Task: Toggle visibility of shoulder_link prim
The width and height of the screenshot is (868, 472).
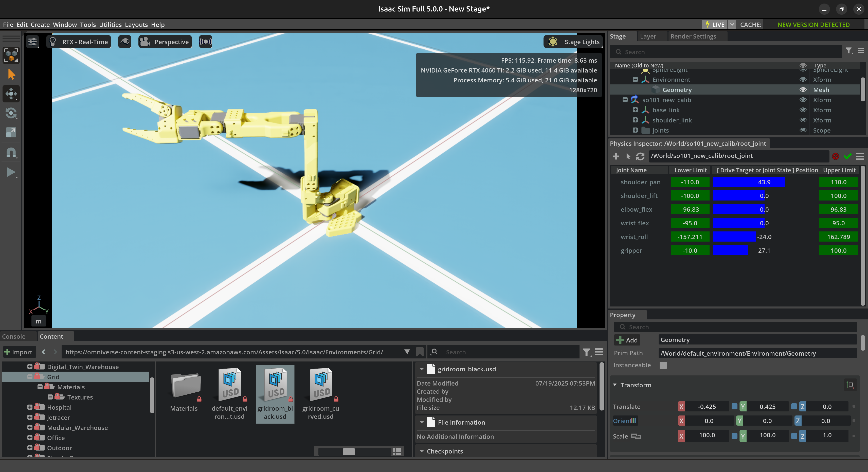Action: click(x=803, y=120)
